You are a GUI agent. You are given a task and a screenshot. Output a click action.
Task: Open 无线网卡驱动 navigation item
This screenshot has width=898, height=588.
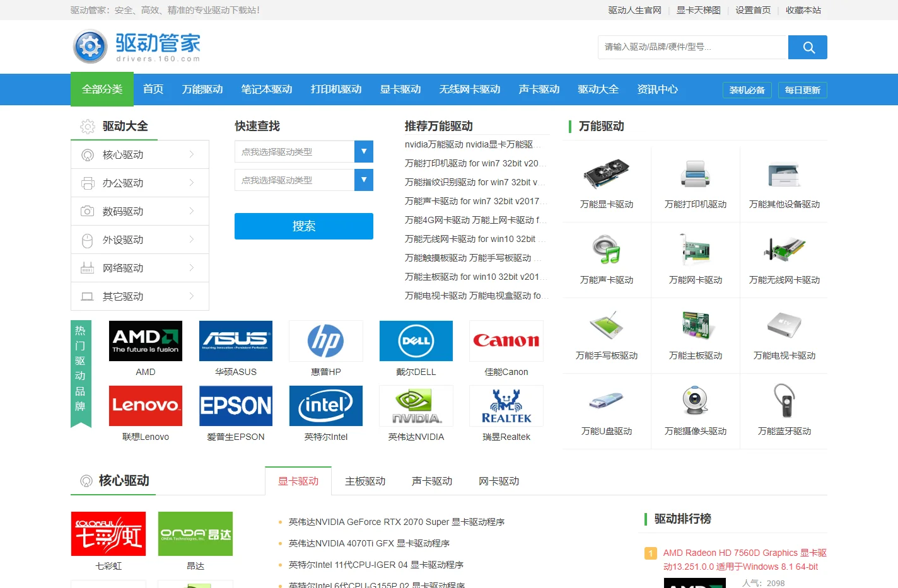tap(470, 89)
